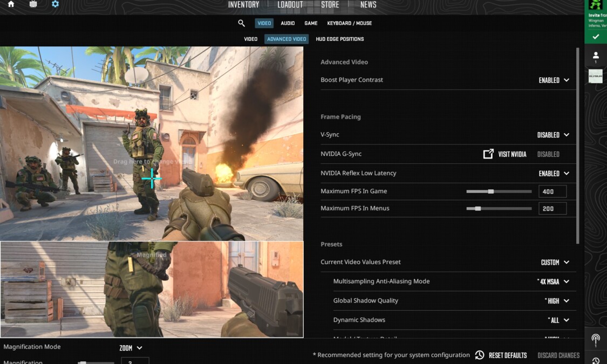The width and height of the screenshot is (607, 364).
Task: Open the Inventory menu
Action: 243,5
